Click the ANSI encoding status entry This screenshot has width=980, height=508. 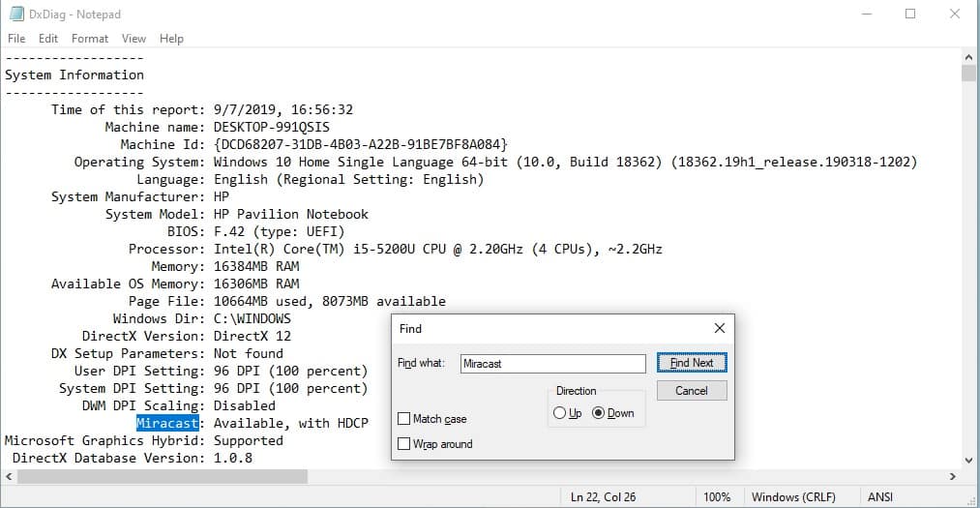coord(880,497)
